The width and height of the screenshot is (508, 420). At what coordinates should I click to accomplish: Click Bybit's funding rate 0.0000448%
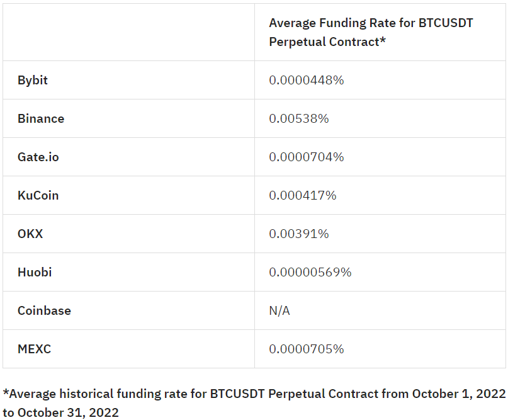pyautogui.click(x=306, y=80)
